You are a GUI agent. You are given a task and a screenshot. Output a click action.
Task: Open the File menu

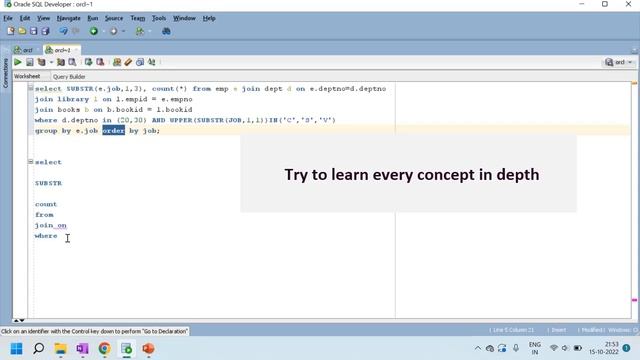click(8, 18)
